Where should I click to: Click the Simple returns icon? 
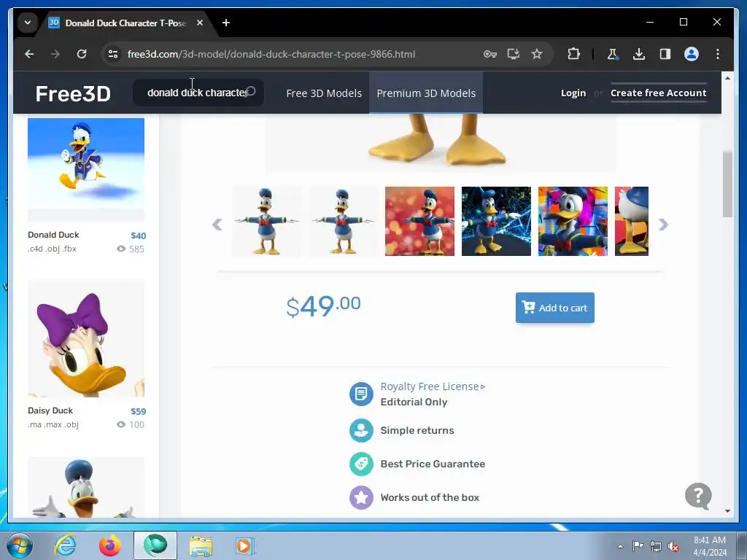(361, 430)
